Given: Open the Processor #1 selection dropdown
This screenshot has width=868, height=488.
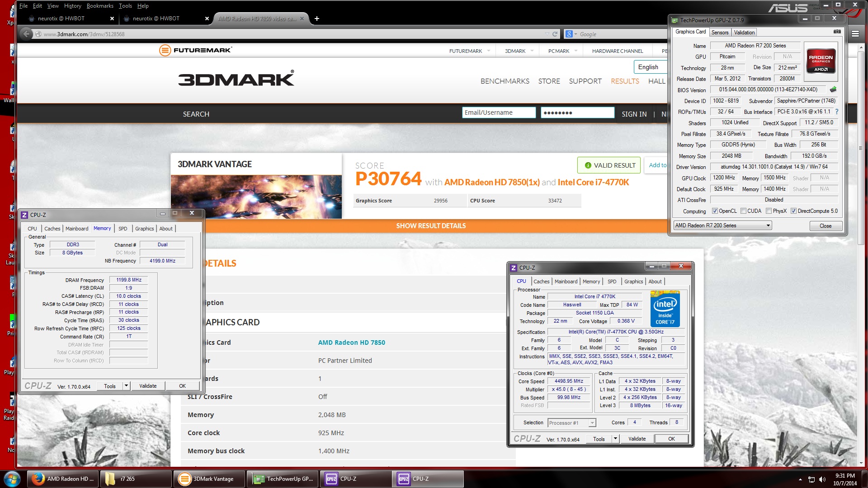Looking at the screenshot, I should [x=572, y=423].
